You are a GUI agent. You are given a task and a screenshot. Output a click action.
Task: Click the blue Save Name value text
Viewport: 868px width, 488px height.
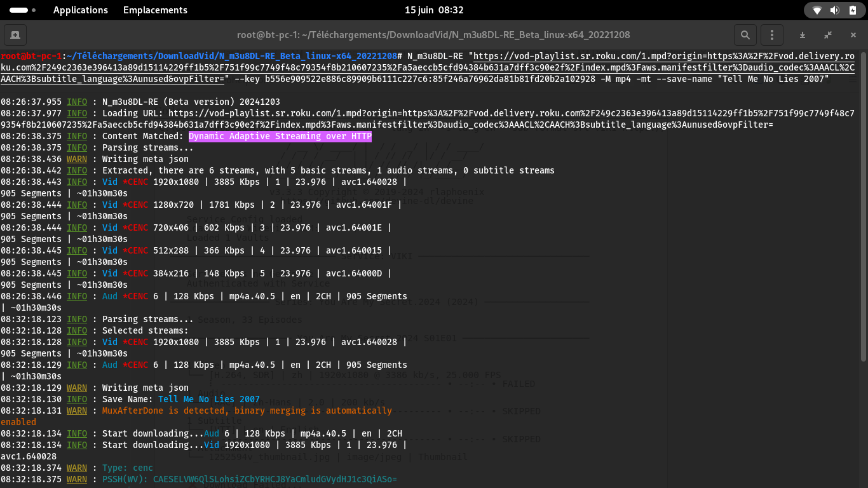click(x=209, y=399)
